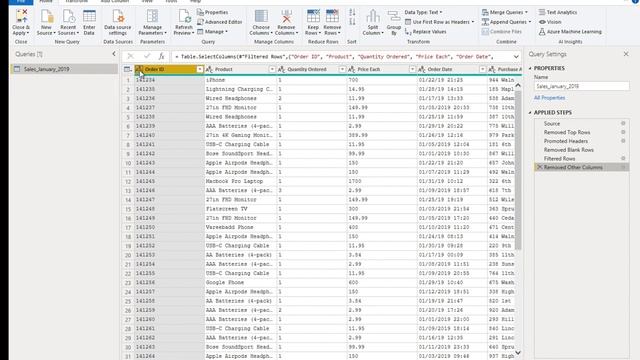
Task: Open the Price Each column filter dropdown
Action: (x=412, y=69)
